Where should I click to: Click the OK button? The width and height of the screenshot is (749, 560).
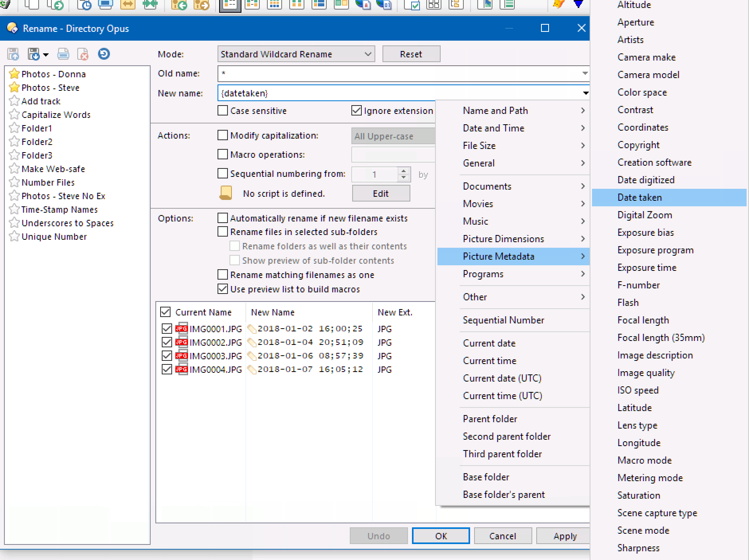point(441,536)
